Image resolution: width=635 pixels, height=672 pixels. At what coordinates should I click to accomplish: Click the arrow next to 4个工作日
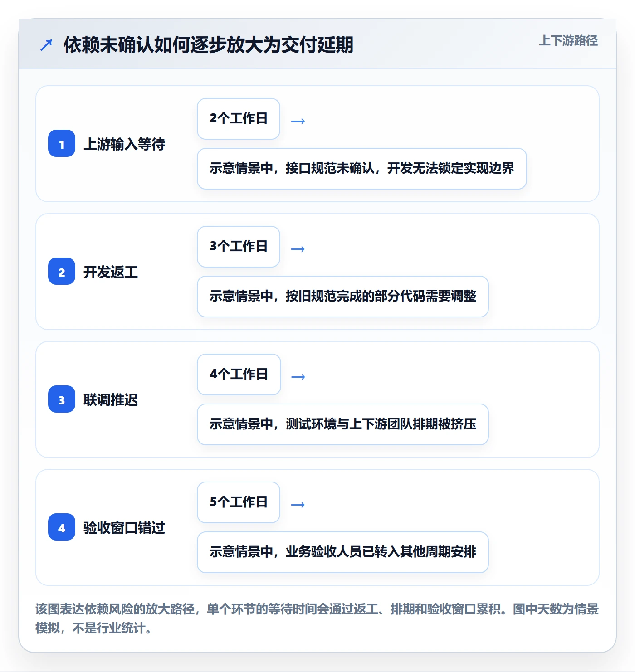[x=298, y=377]
